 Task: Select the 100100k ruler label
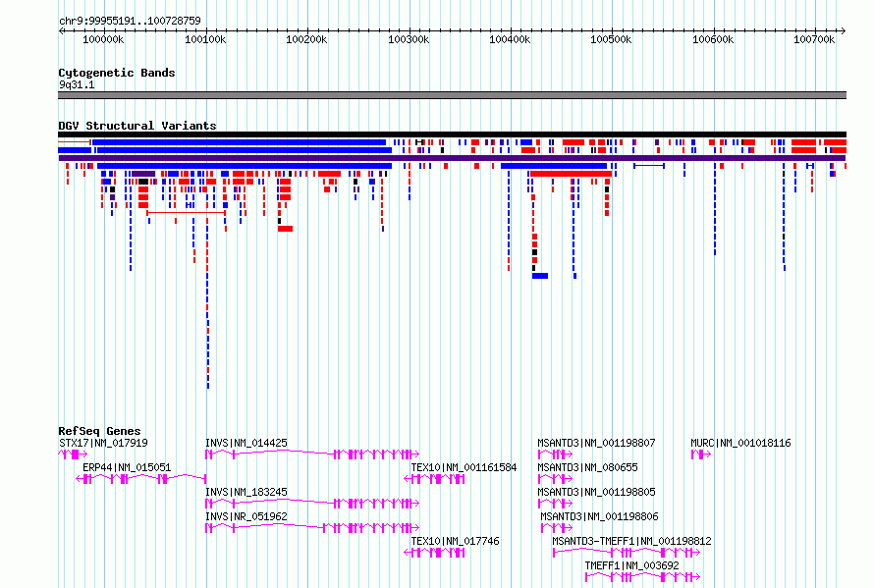205,39
